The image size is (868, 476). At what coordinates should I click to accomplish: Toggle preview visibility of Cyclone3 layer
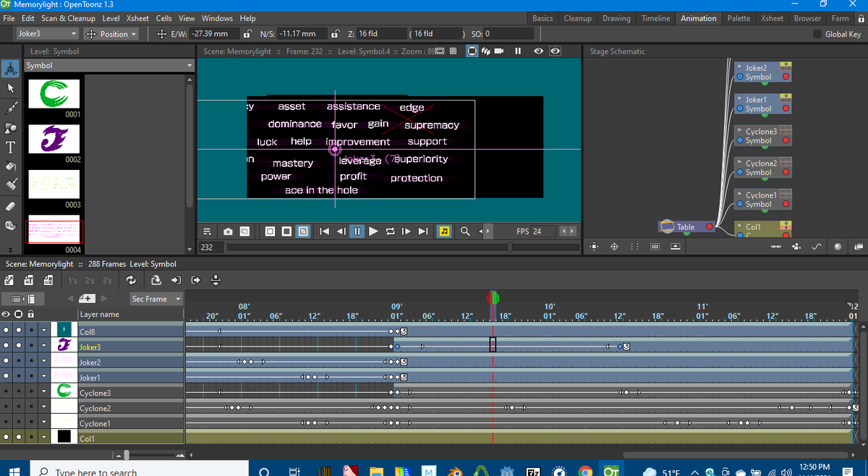click(7, 392)
